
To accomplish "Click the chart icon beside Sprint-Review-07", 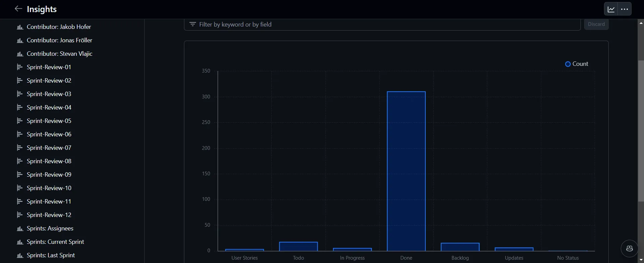I will tap(20, 148).
